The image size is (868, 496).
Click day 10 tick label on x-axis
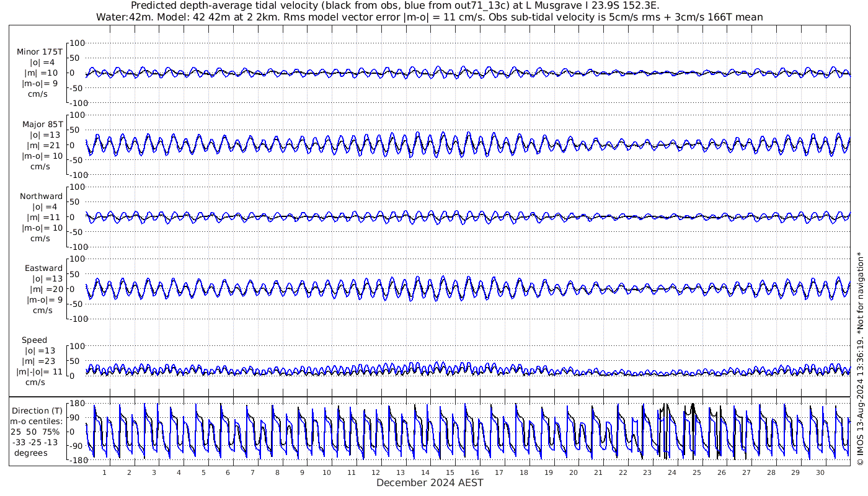click(x=327, y=472)
